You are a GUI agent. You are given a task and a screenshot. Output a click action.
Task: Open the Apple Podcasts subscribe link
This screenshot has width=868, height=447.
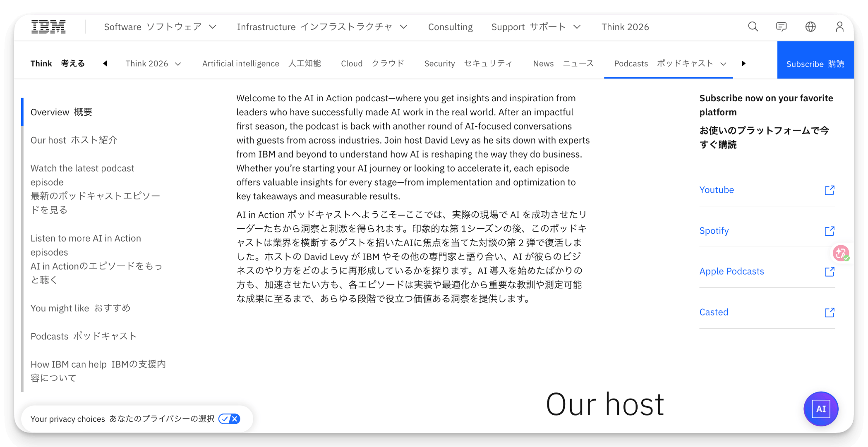(731, 271)
